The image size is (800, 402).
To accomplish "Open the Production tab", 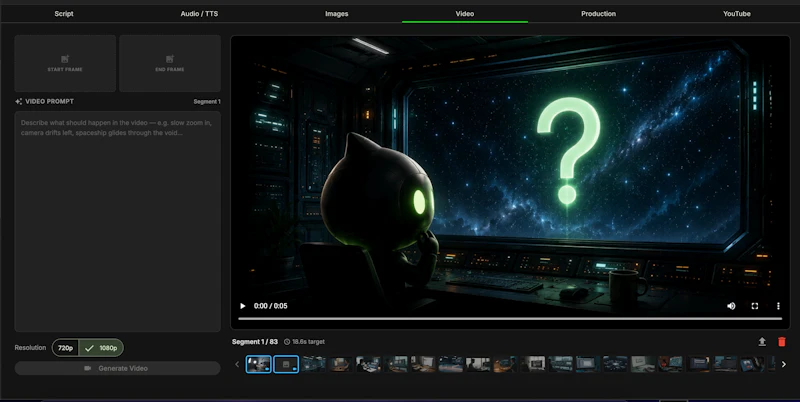I will [598, 14].
